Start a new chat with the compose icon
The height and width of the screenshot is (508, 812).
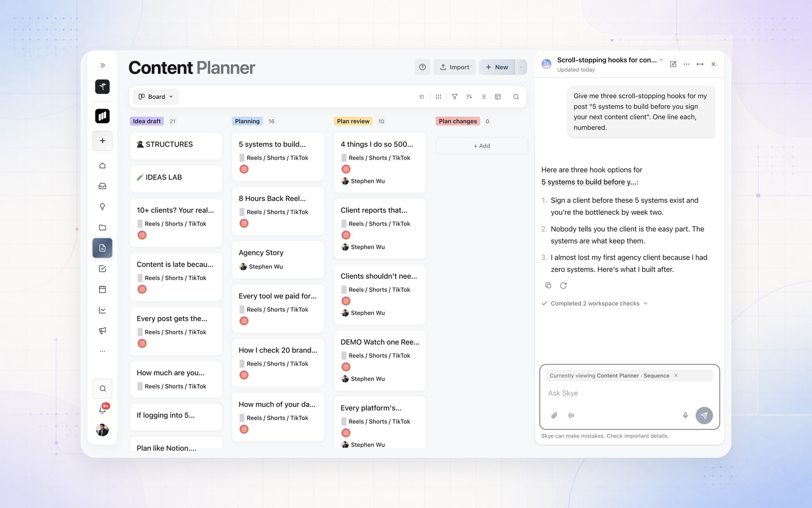tap(673, 64)
